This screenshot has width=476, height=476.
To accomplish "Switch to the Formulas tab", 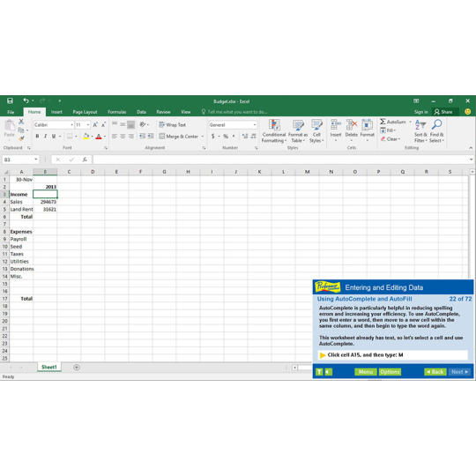I will [x=117, y=112].
